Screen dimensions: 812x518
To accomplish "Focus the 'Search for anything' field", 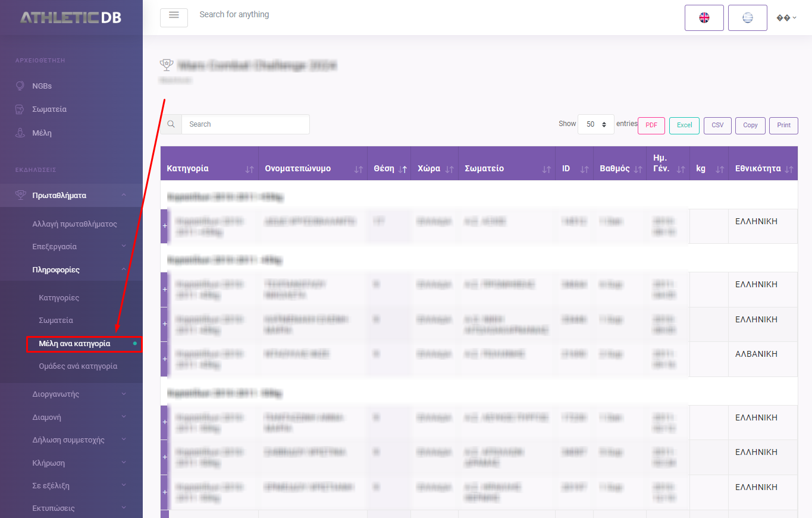I will click(x=234, y=14).
